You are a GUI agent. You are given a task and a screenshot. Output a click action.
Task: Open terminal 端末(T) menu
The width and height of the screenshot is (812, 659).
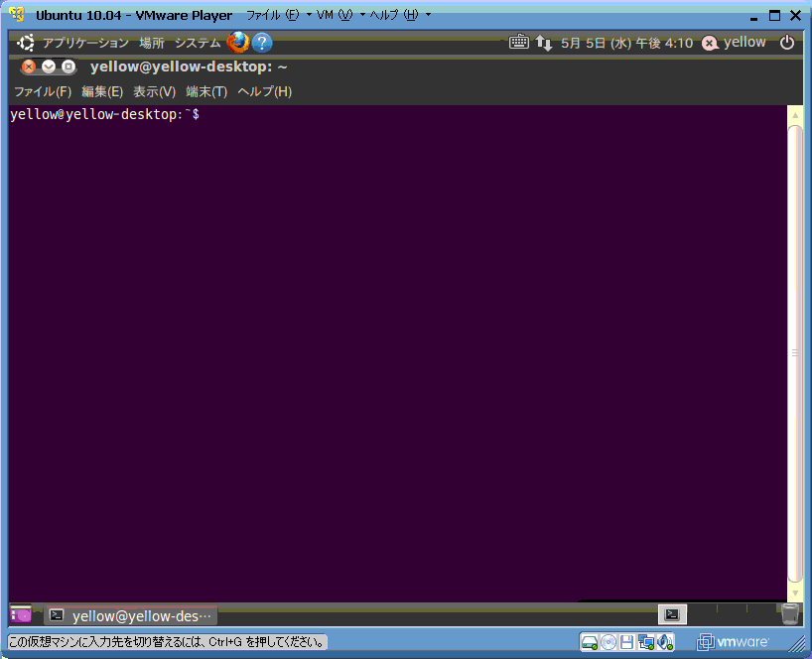tap(206, 91)
